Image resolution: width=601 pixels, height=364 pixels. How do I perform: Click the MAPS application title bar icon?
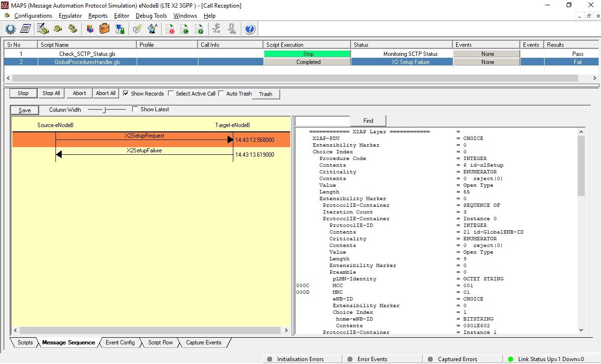5,5
